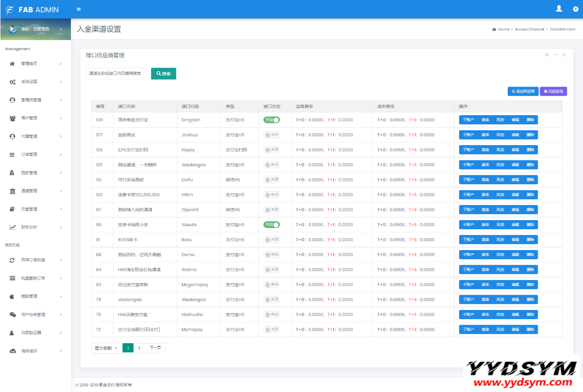Open the user profile icon in top bar
This screenshot has width=583, height=392.
coord(559,9)
